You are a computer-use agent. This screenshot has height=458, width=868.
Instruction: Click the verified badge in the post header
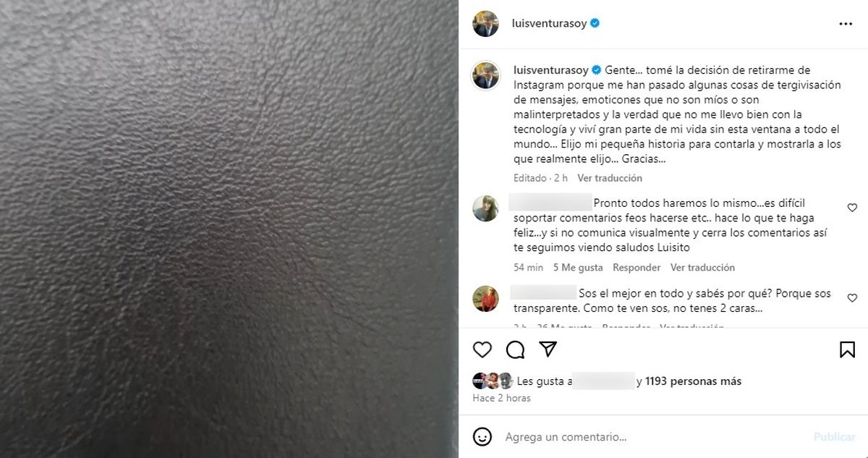595,23
